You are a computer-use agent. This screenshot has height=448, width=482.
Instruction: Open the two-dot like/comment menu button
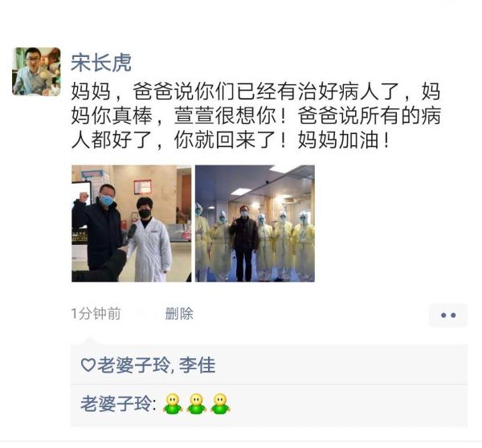coord(448,316)
